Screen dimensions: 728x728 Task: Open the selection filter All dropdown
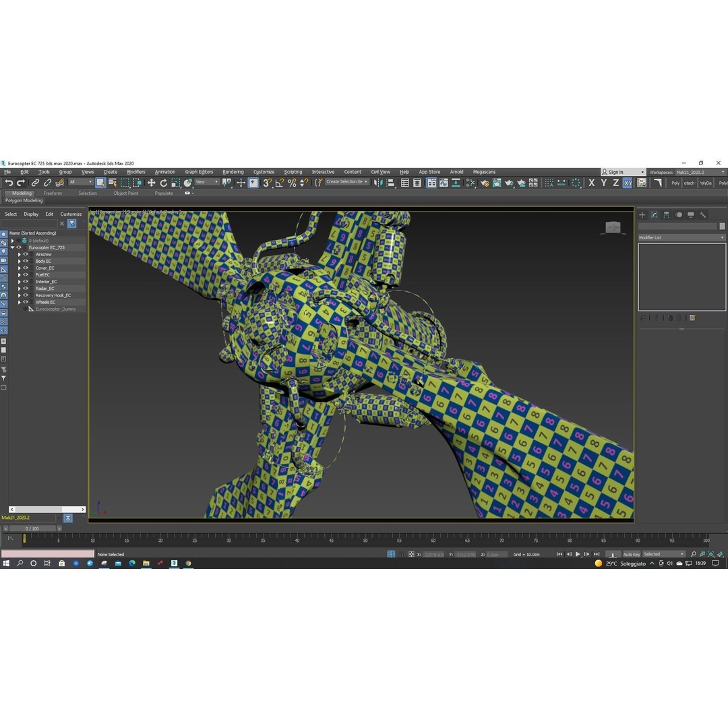(81, 182)
